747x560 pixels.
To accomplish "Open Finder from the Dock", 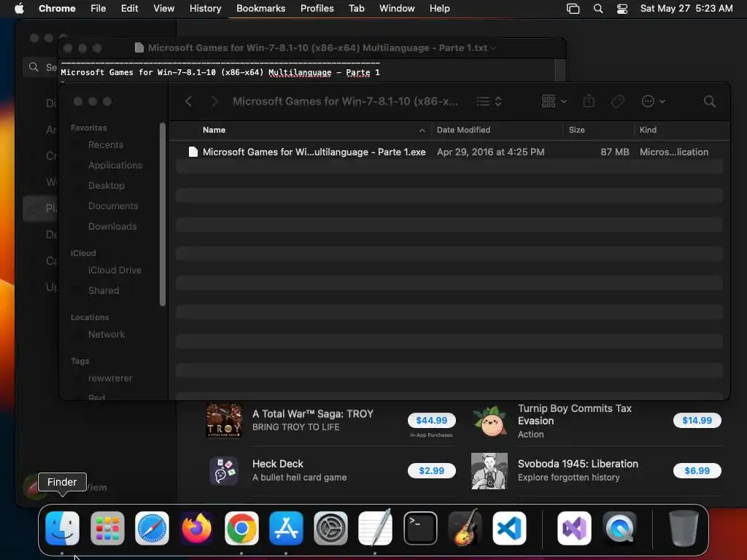I will 63,528.
